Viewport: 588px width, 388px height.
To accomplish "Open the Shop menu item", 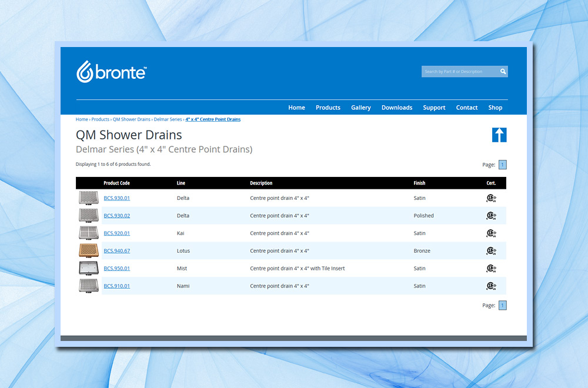I will [495, 108].
